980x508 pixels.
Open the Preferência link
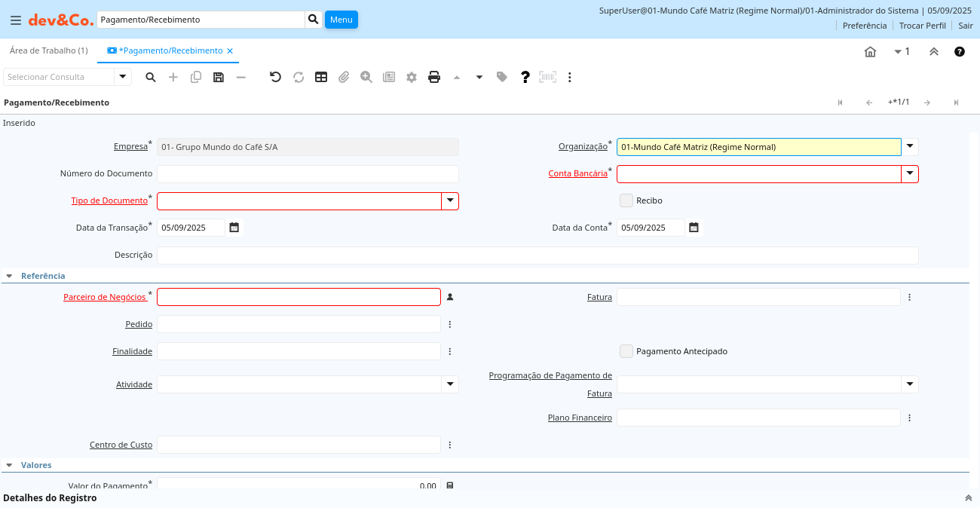click(x=864, y=26)
